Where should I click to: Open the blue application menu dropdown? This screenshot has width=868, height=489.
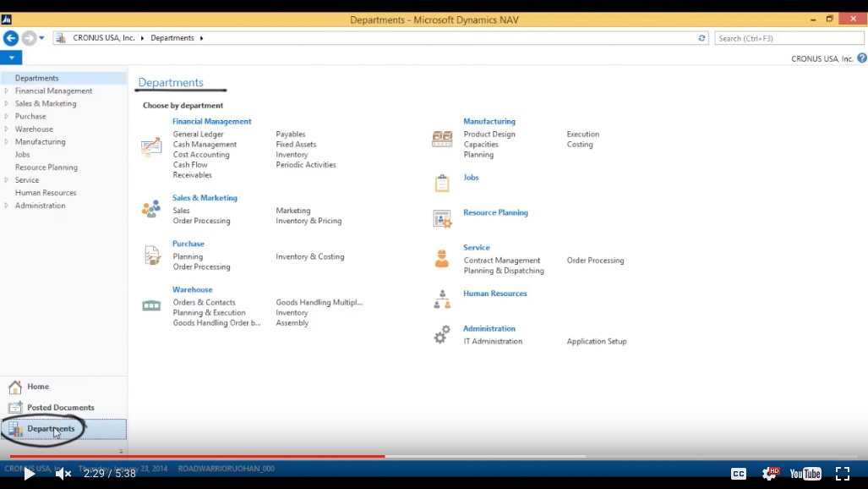click(x=11, y=58)
